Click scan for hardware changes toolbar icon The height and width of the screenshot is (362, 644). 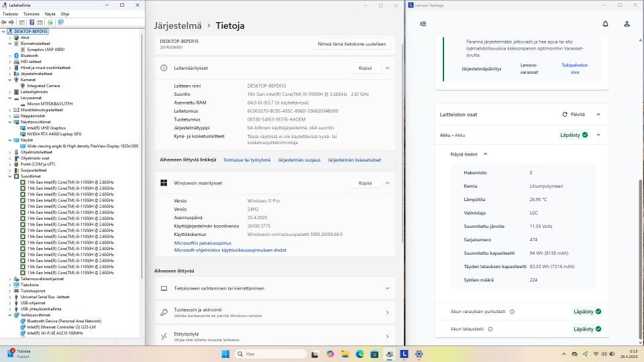point(60,22)
